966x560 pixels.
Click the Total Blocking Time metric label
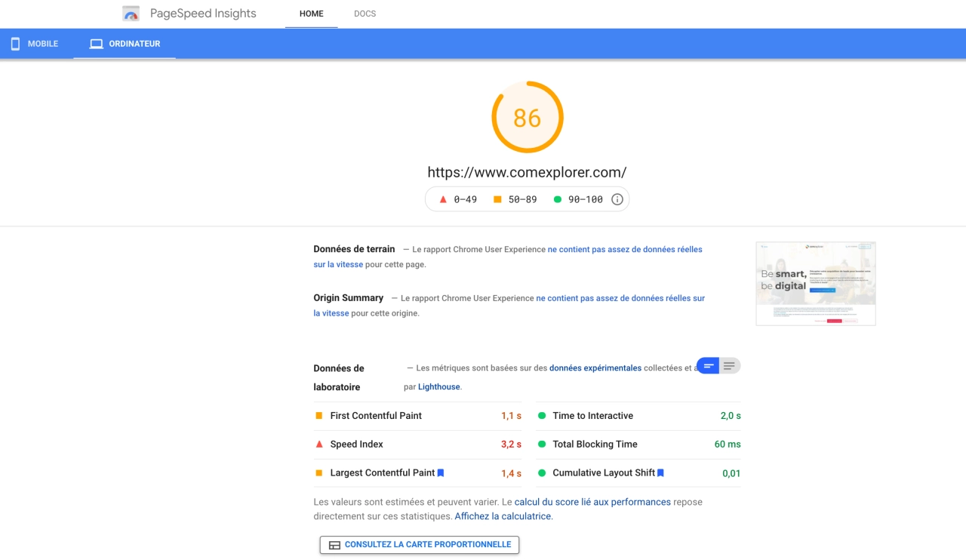[x=595, y=445]
